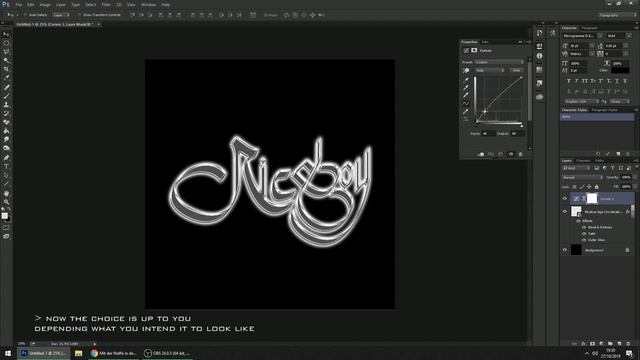Viewport: 640px width, 360px height.
Task: Apply Faux Italic in Character panel
Action: tap(577, 81)
